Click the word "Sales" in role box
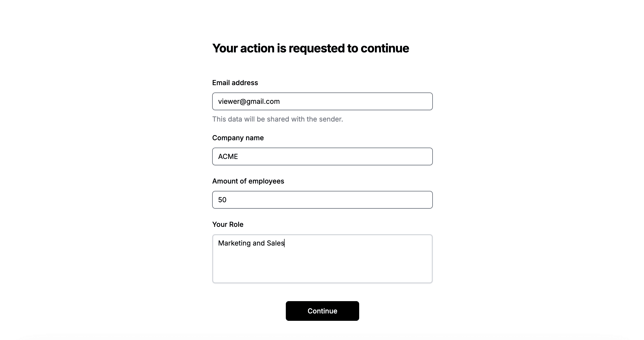This screenshot has height=340, width=644. (x=275, y=243)
